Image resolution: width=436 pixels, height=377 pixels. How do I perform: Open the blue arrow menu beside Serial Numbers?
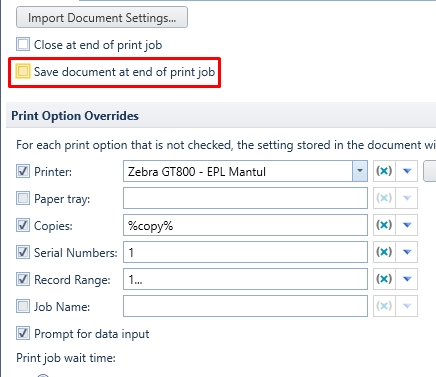(x=407, y=252)
